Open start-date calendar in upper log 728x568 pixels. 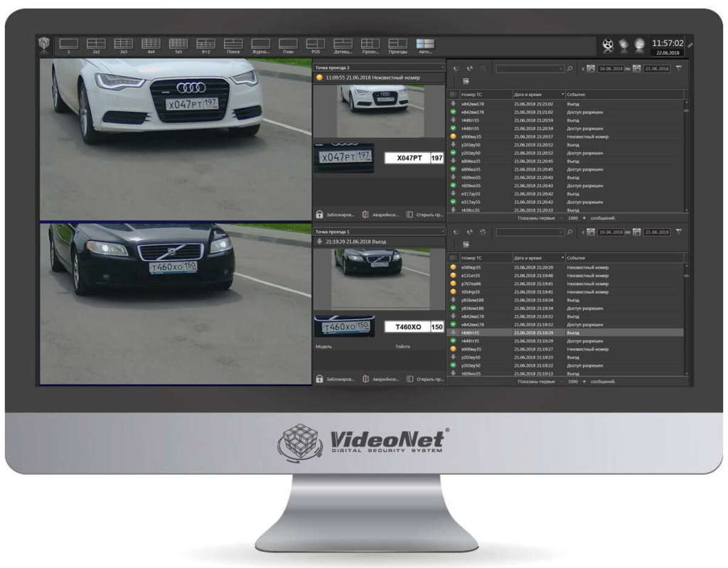[591, 69]
